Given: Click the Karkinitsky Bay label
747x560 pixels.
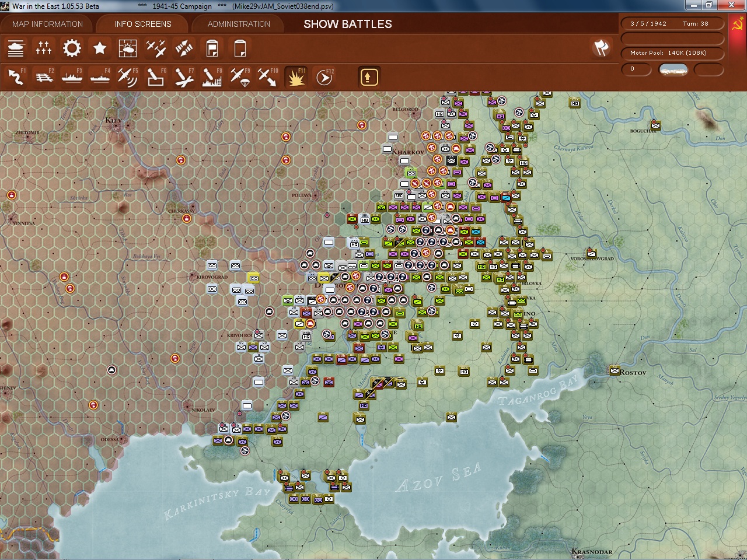Looking at the screenshot, I should coord(218,502).
